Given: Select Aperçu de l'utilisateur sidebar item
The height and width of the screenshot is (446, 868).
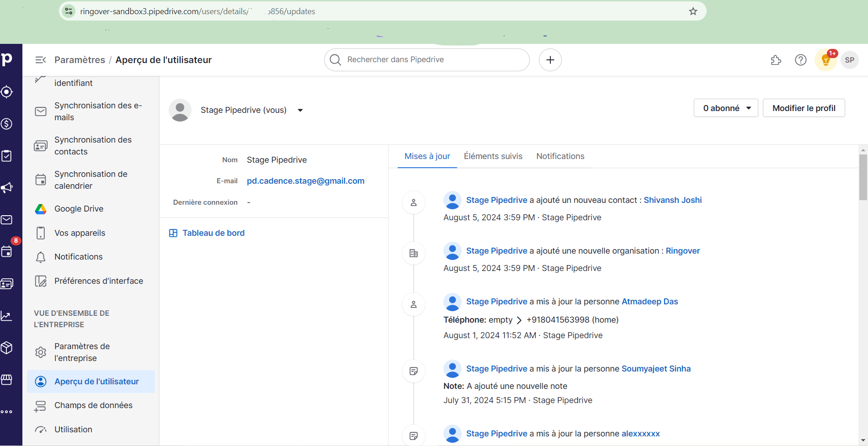Looking at the screenshot, I should 91,382.
